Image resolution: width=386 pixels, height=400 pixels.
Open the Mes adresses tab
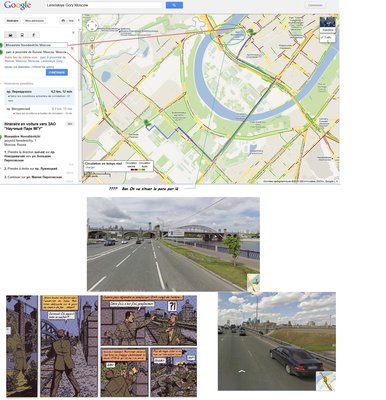tap(34, 21)
